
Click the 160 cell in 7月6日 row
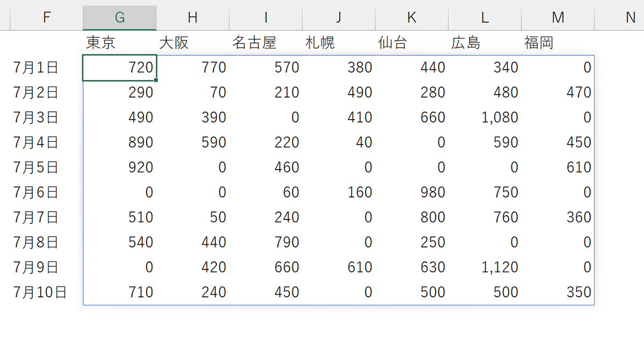tap(339, 192)
